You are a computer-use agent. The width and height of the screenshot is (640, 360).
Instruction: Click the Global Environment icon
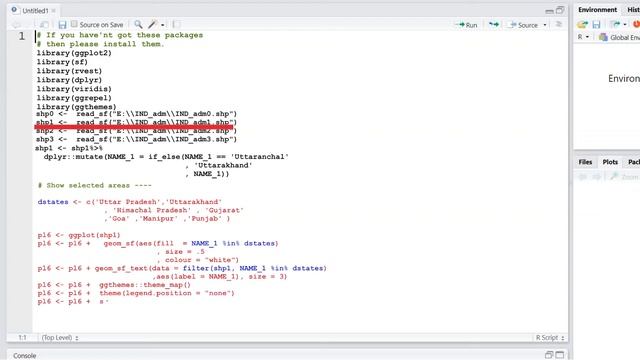603,37
